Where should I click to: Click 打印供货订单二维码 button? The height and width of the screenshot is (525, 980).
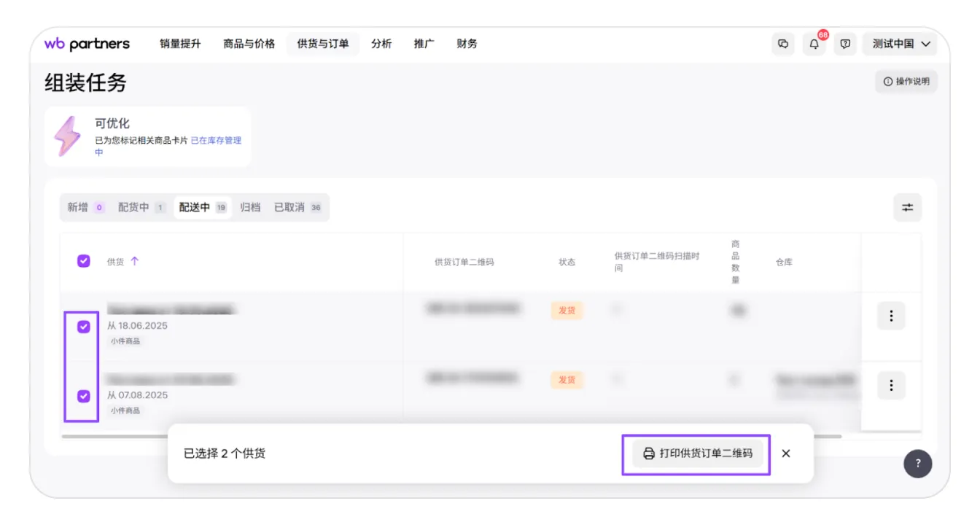[x=697, y=454]
